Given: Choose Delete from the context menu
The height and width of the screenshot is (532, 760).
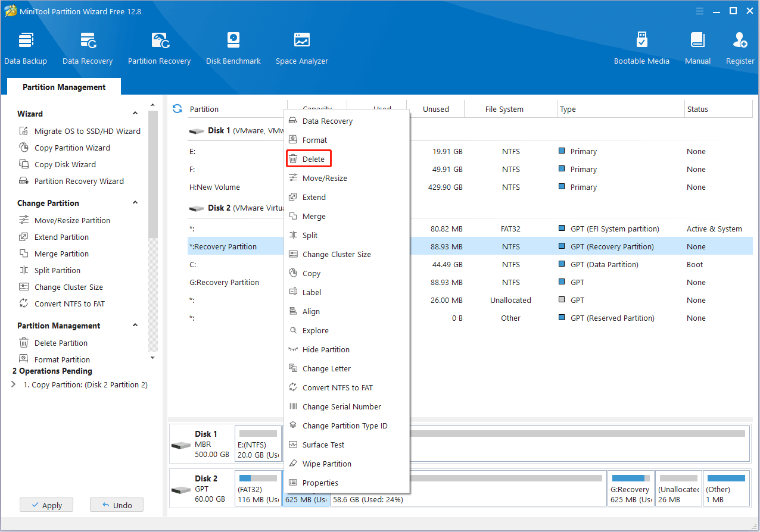Looking at the screenshot, I should coord(313,159).
